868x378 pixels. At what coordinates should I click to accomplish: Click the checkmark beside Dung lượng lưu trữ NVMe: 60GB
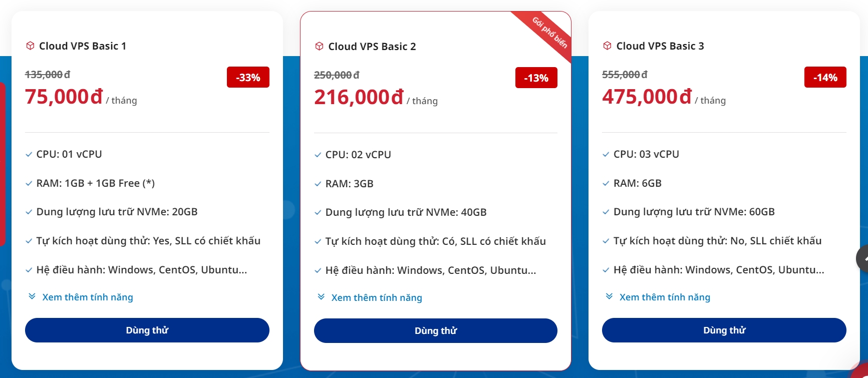pyautogui.click(x=605, y=212)
